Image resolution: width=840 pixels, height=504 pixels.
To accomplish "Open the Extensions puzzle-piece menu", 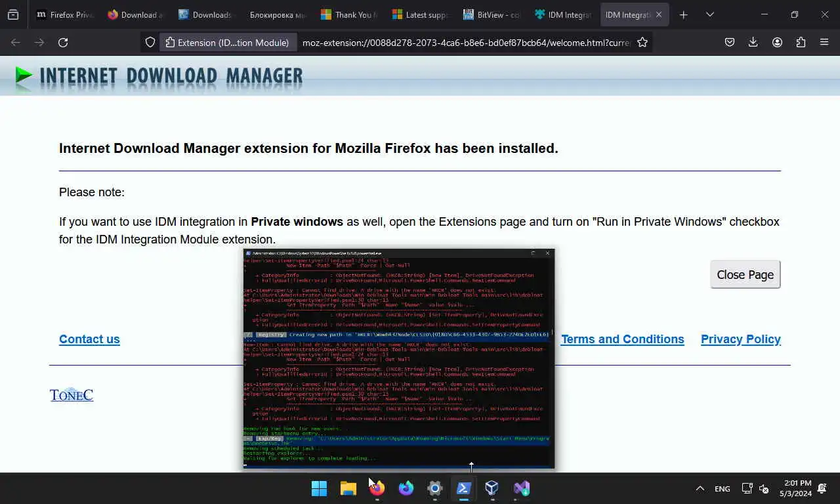I will click(801, 42).
